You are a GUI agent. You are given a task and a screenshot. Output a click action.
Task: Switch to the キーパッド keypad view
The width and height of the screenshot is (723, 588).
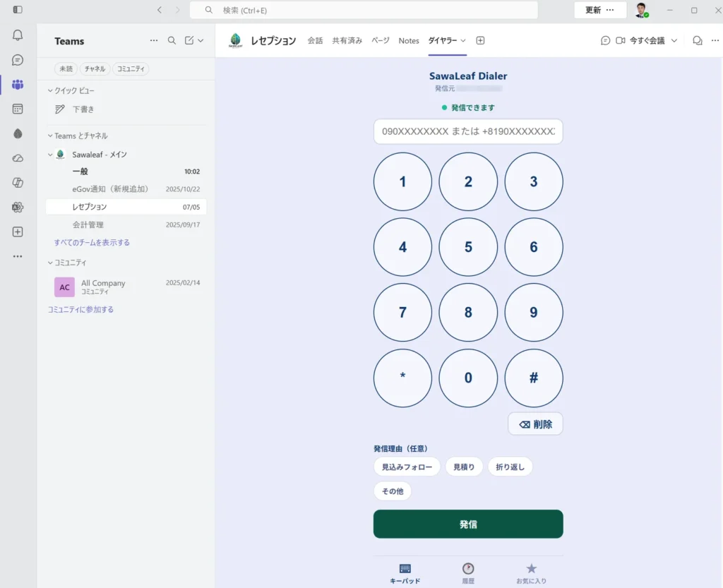[405, 573]
